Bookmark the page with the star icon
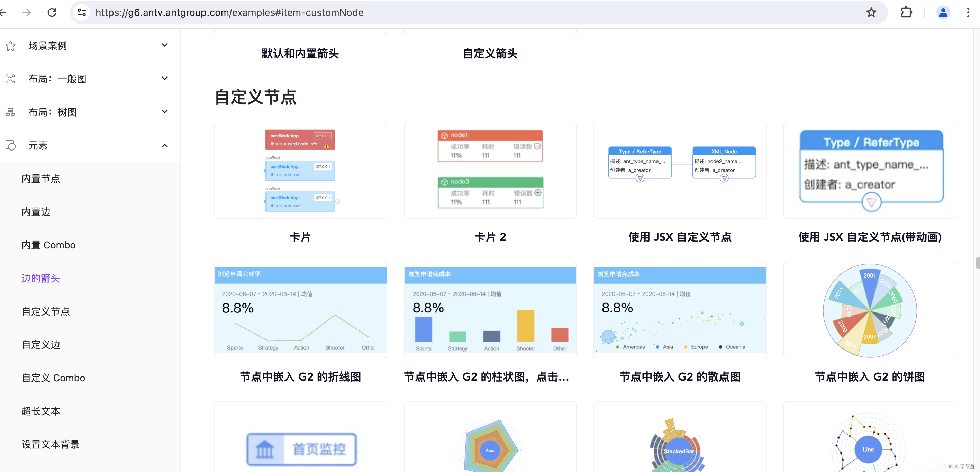This screenshot has width=980, height=472. click(x=872, y=12)
